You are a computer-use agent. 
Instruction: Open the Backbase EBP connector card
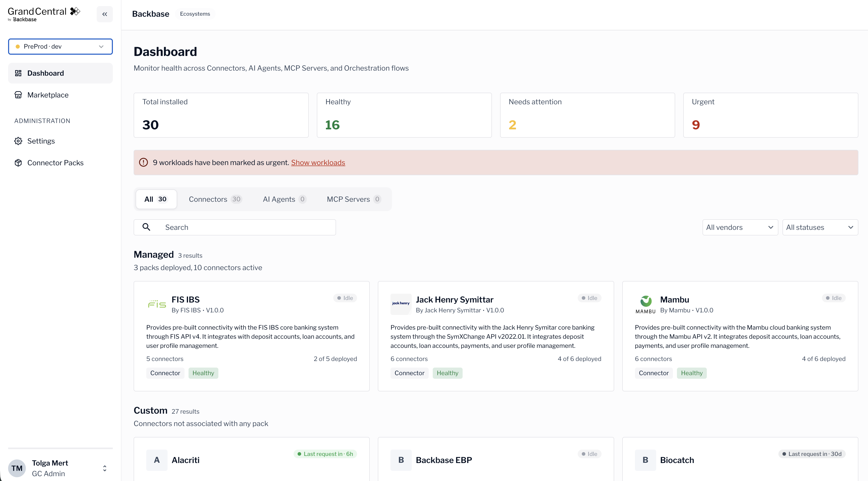496,459
